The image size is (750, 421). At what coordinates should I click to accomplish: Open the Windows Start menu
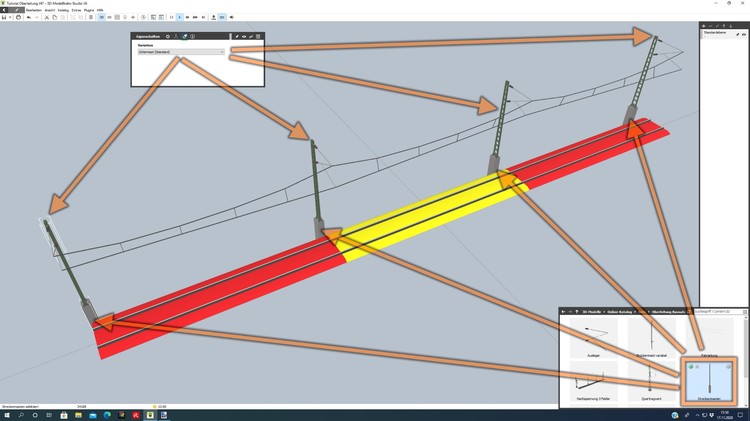pyautogui.click(x=7, y=415)
